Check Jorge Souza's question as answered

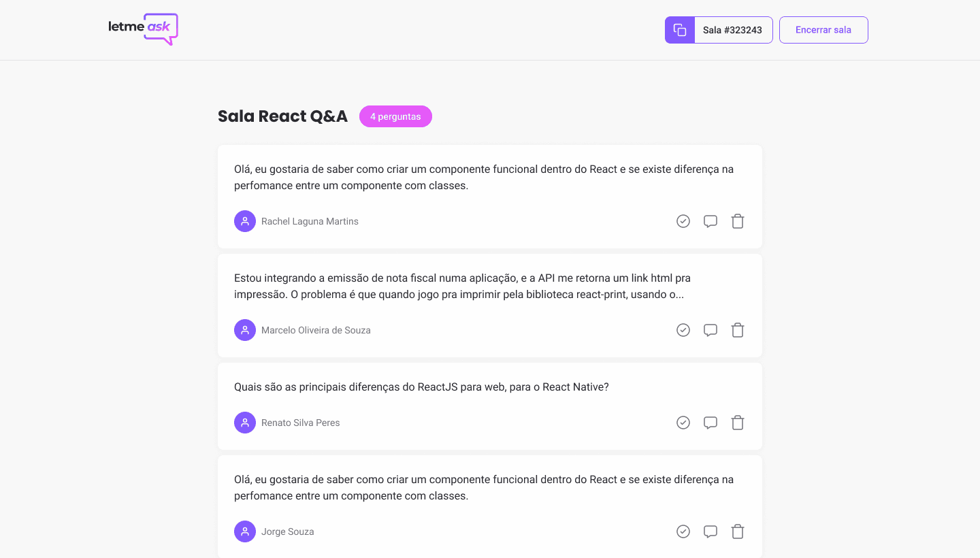[683, 531]
